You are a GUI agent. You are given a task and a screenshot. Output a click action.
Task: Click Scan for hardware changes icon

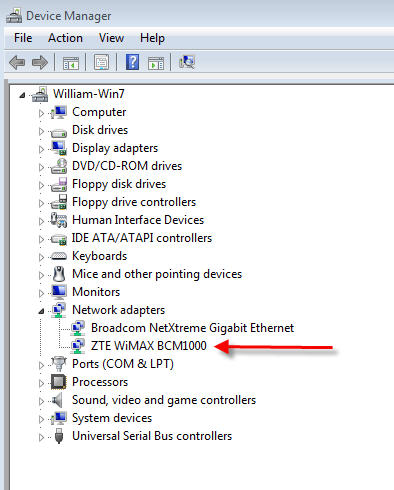(x=187, y=62)
